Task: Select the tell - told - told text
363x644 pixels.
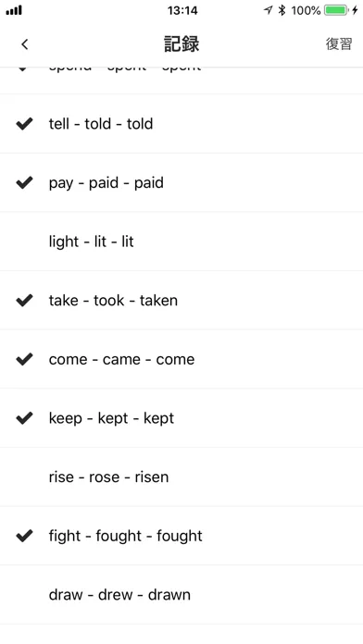Action: point(101,124)
